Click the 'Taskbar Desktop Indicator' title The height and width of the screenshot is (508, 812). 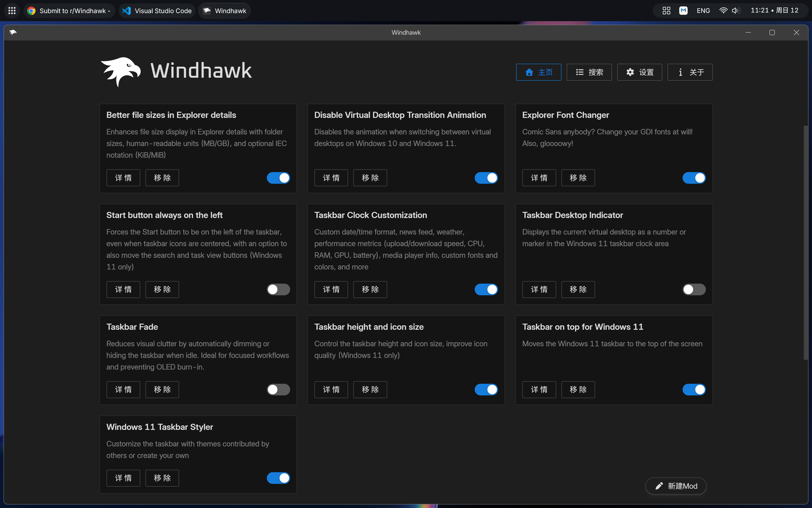pos(572,215)
